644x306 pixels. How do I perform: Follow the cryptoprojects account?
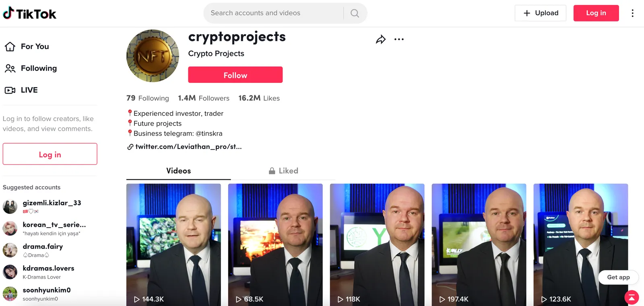tap(235, 75)
